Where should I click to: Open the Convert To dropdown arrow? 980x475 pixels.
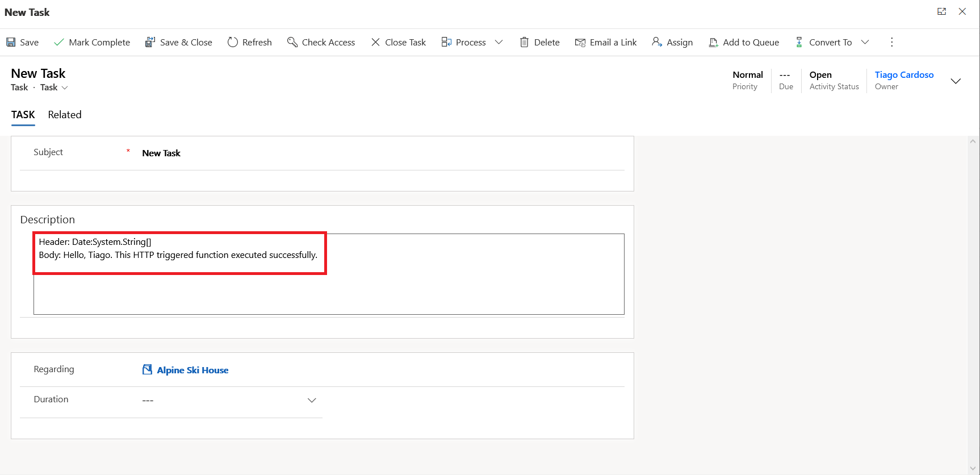865,42
